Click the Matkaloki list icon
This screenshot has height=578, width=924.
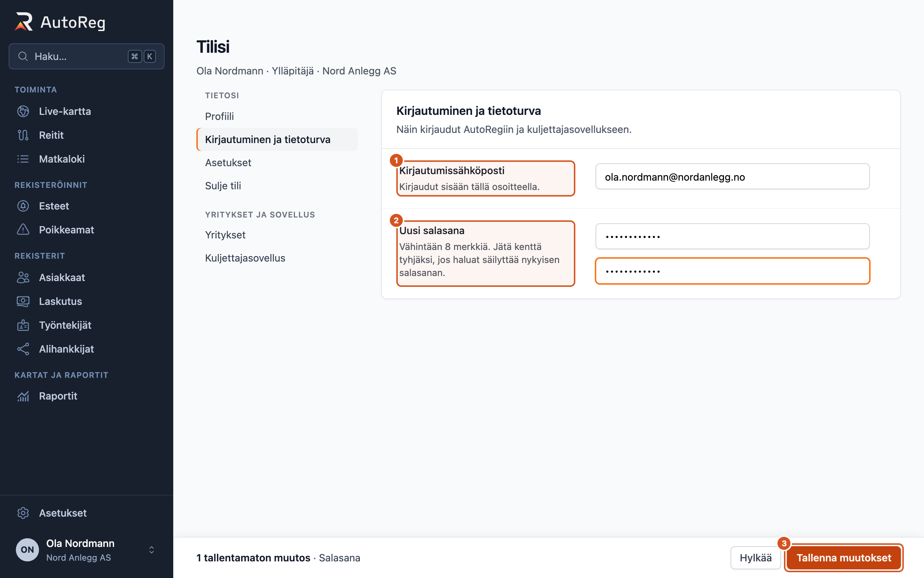[23, 159]
